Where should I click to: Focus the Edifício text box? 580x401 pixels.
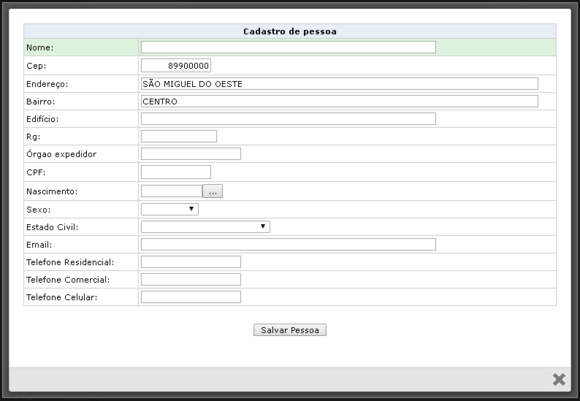(288, 119)
